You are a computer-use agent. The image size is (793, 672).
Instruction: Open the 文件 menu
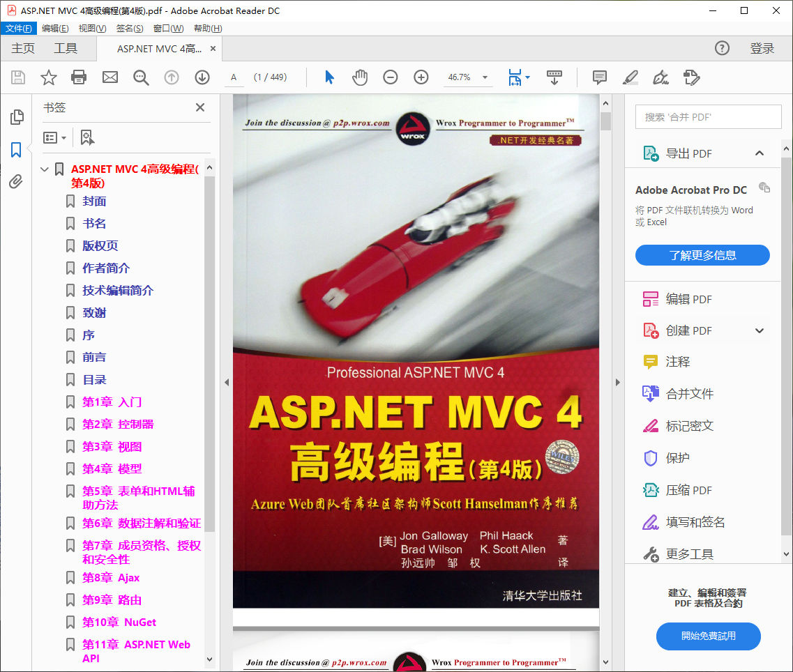18,29
